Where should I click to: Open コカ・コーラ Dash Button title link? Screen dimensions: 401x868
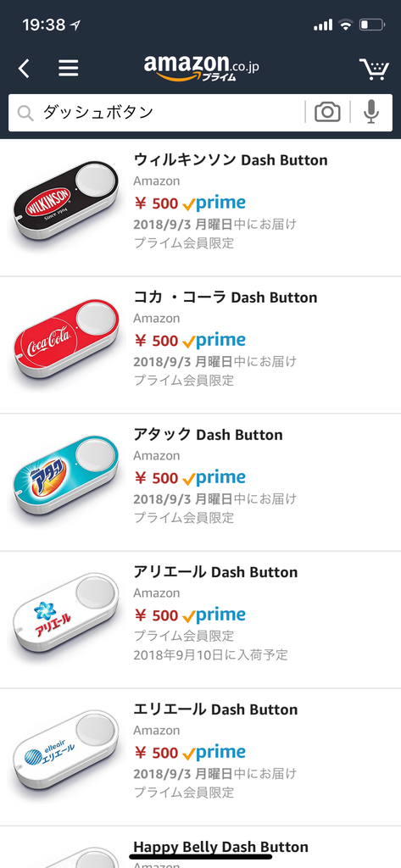(226, 298)
